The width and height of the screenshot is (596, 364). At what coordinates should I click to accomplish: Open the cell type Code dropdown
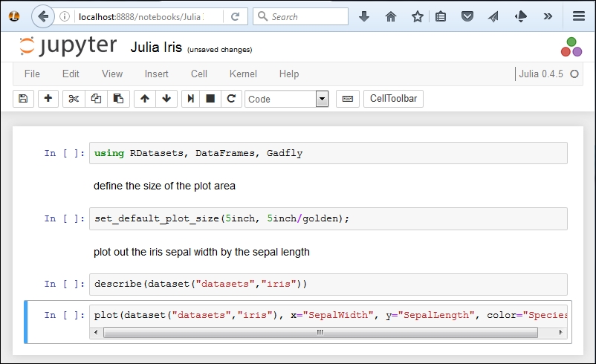[287, 99]
